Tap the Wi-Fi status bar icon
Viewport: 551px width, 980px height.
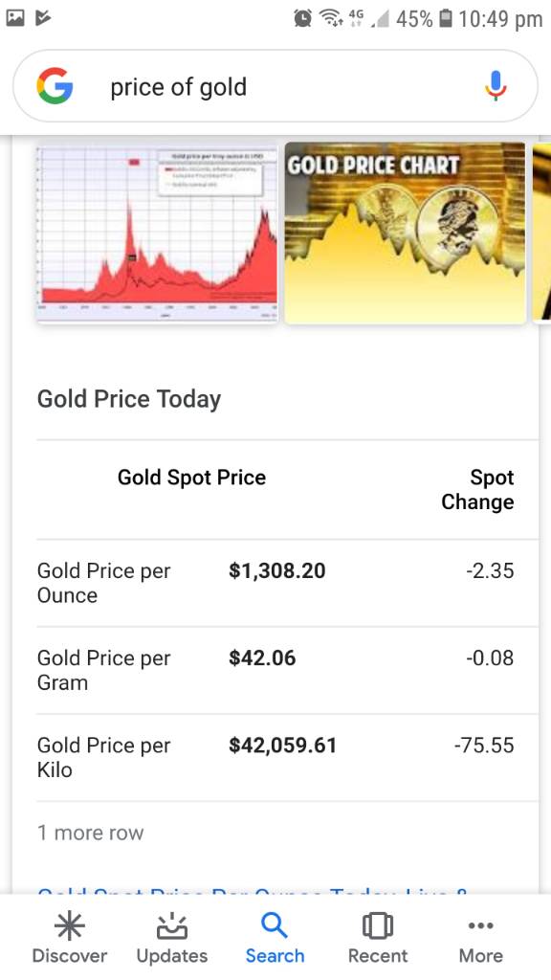tap(330, 19)
